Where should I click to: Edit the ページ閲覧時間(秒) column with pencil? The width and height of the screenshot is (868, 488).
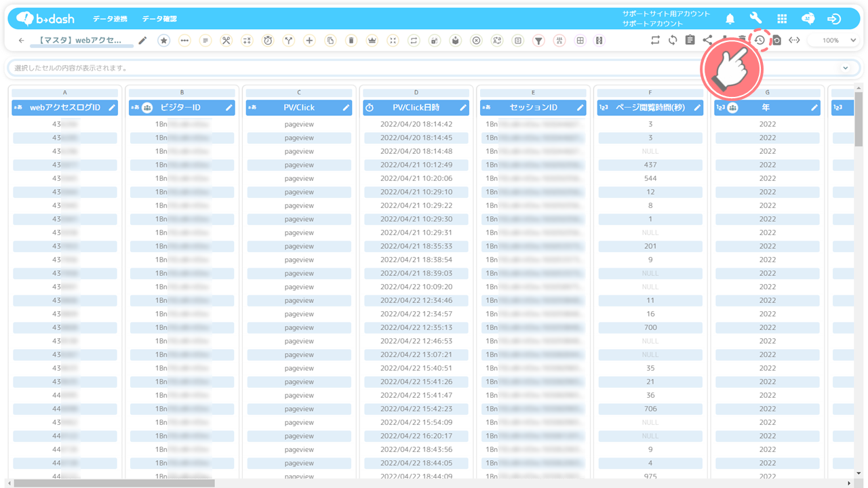point(697,108)
